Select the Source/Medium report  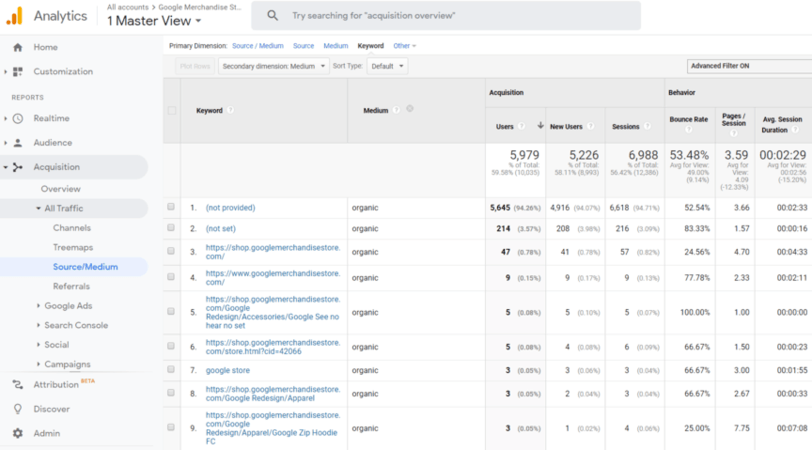tap(85, 267)
